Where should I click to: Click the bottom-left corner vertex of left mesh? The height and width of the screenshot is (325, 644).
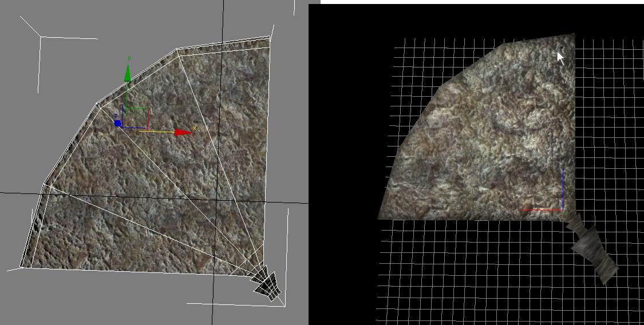point(22,267)
